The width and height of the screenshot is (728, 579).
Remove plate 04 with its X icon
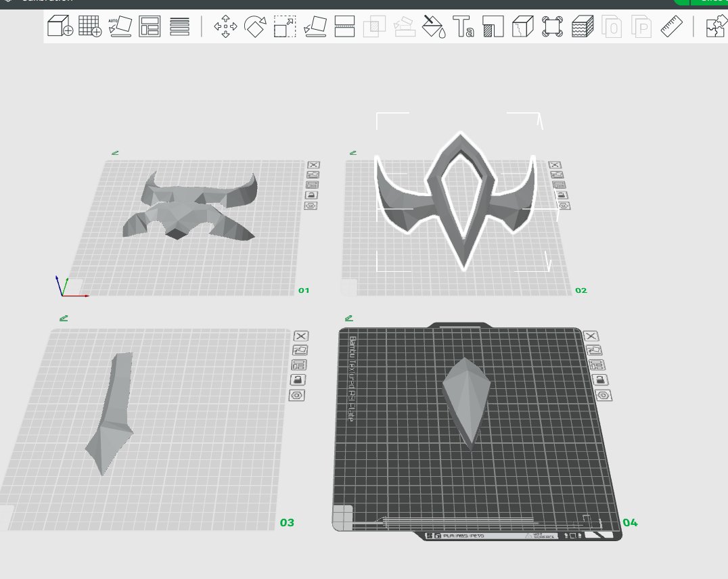point(591,335)
